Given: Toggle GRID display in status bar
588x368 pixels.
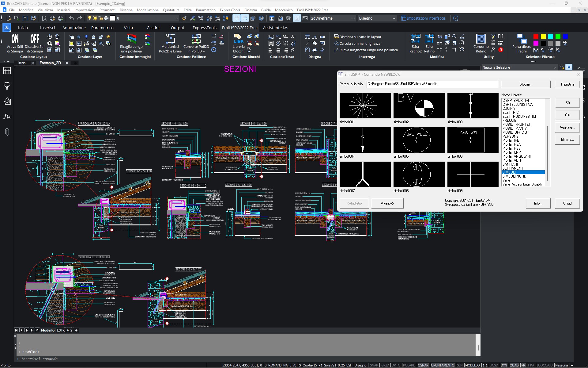Looking at the screenshot, I should 385,365.
